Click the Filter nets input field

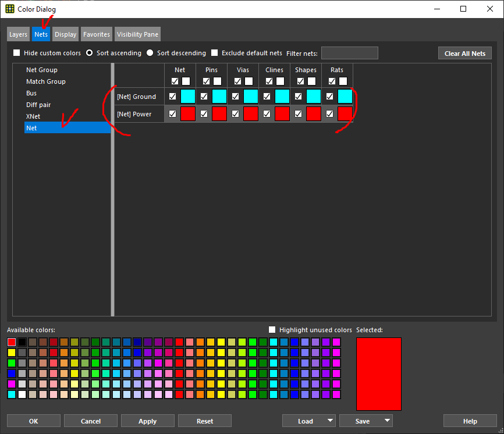pos(350,53)
